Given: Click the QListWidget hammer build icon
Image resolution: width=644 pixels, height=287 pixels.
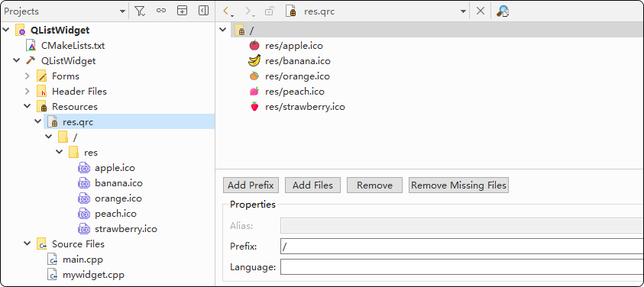Looking at the screenshot, I should pyautogui.click(x=31, y=60).
